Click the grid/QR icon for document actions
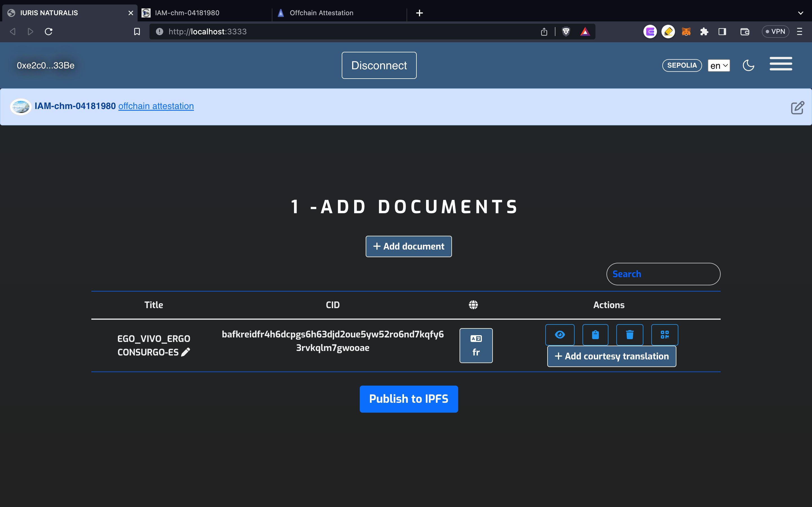 point(665,334)
